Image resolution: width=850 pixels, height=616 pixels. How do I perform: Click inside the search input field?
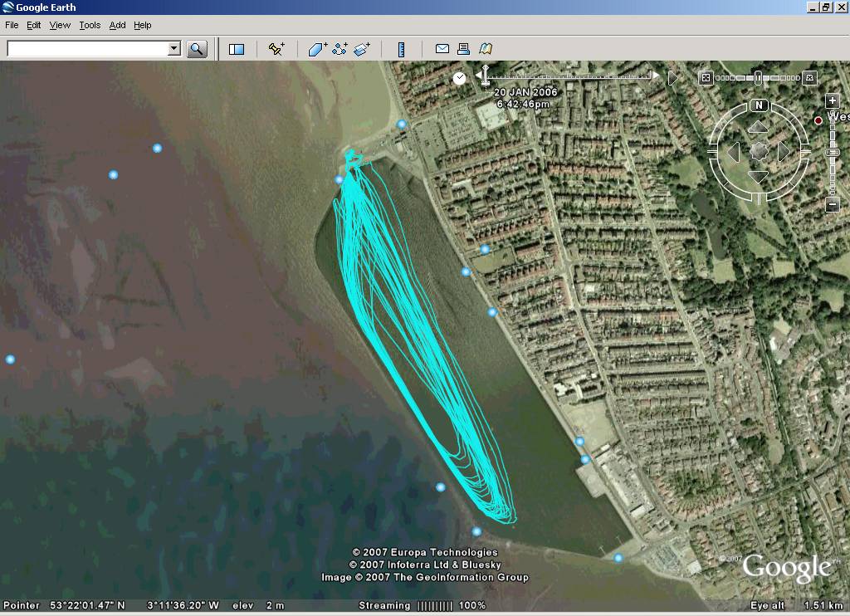tap(87, 47)
